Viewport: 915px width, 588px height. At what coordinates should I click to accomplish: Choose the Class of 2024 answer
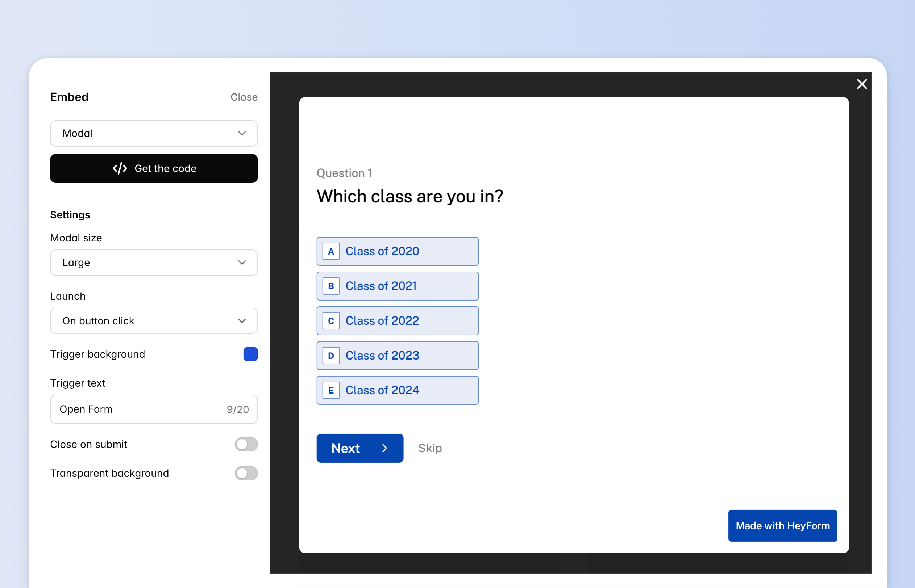coord(397,390)
